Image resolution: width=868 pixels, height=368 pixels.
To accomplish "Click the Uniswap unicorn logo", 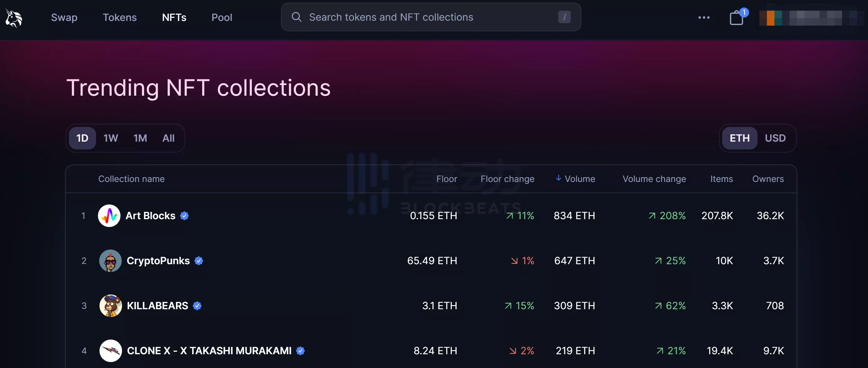I will coord(14,18).
